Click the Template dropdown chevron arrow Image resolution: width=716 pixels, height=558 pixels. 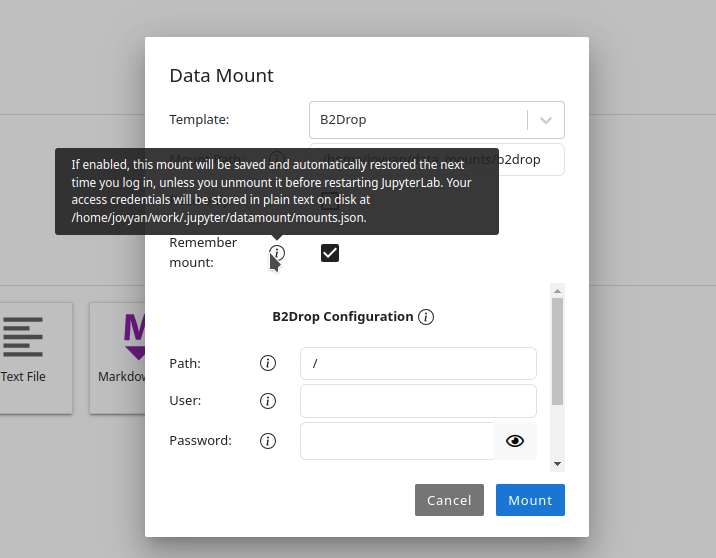[x=546, y=121]
